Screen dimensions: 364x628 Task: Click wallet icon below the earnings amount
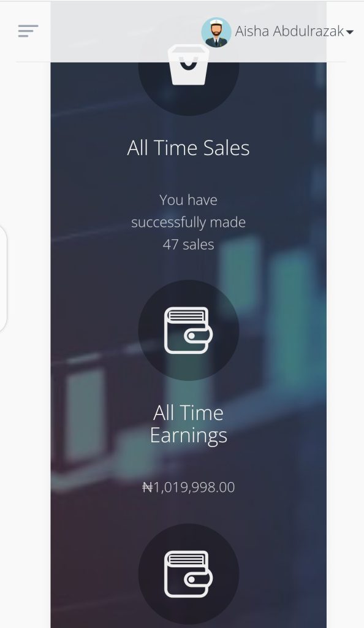click(x=188, y=574)
